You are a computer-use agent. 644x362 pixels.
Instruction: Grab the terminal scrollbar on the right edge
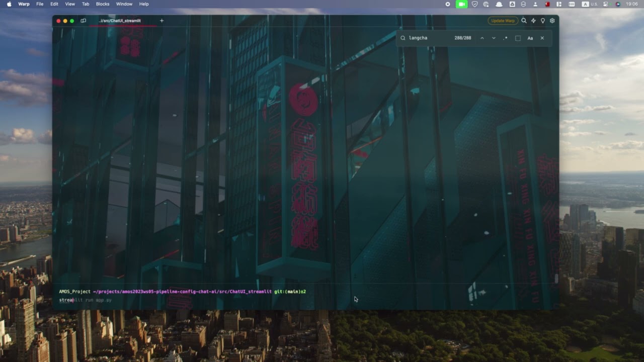pos(556,278)
